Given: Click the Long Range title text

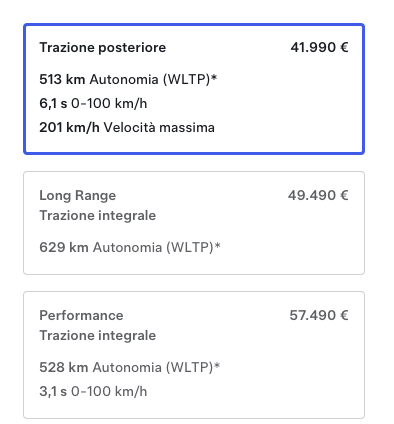Looking at the screenshot, I should [x=78, y=195].
